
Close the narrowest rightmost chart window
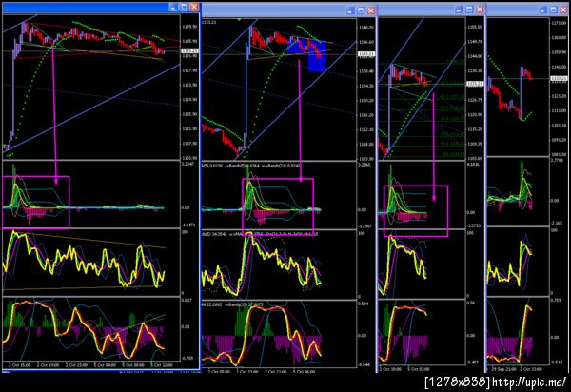click(563, 10)
